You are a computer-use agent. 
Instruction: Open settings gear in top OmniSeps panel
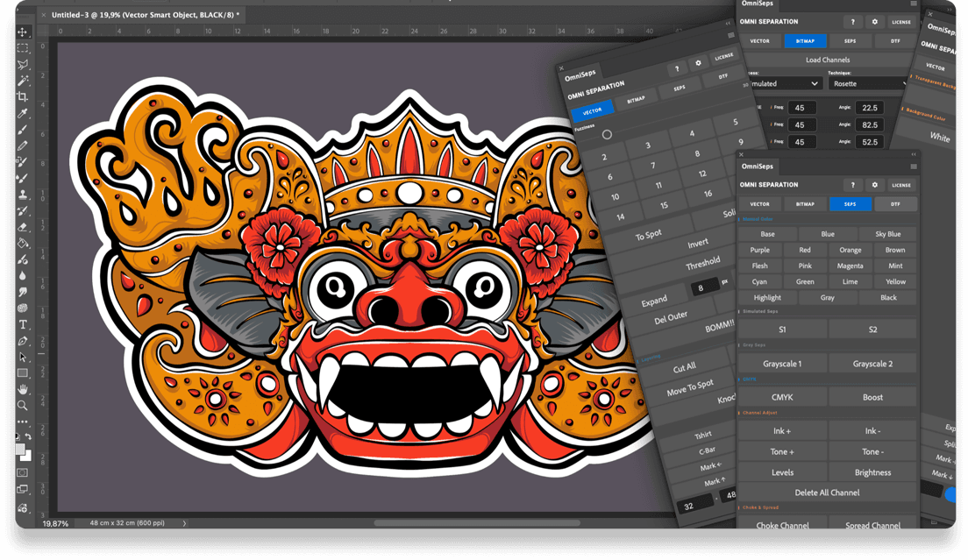point(875,22)
